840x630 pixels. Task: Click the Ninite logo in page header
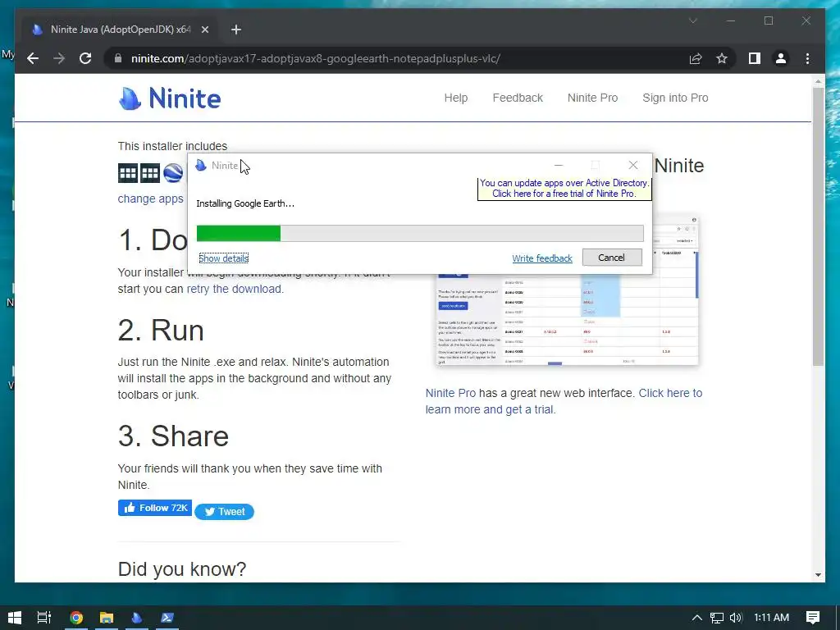click(169, 98)
